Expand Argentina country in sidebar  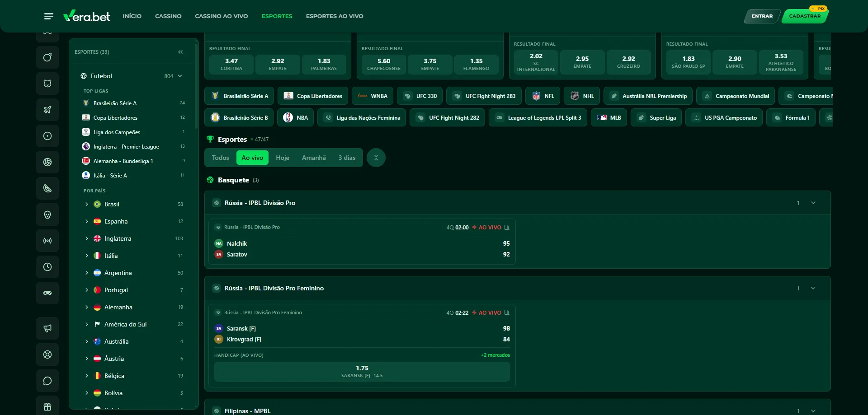(87, 273)
